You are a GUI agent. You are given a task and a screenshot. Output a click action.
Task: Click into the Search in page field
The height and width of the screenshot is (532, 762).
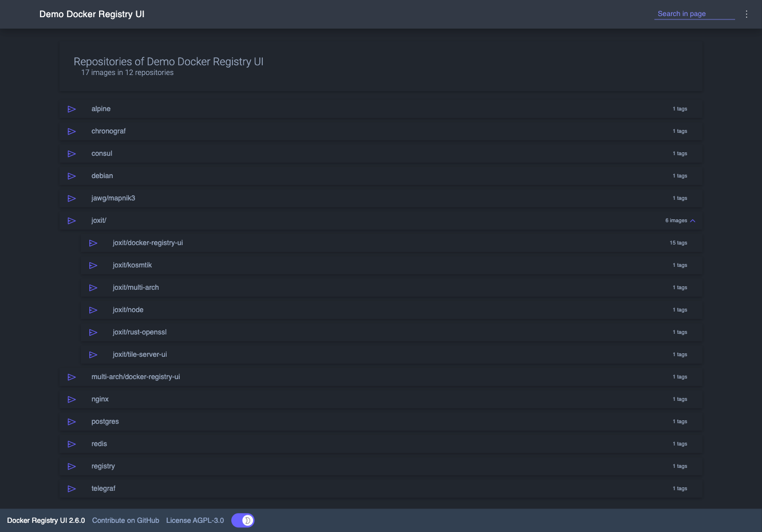tap(694, 14)
